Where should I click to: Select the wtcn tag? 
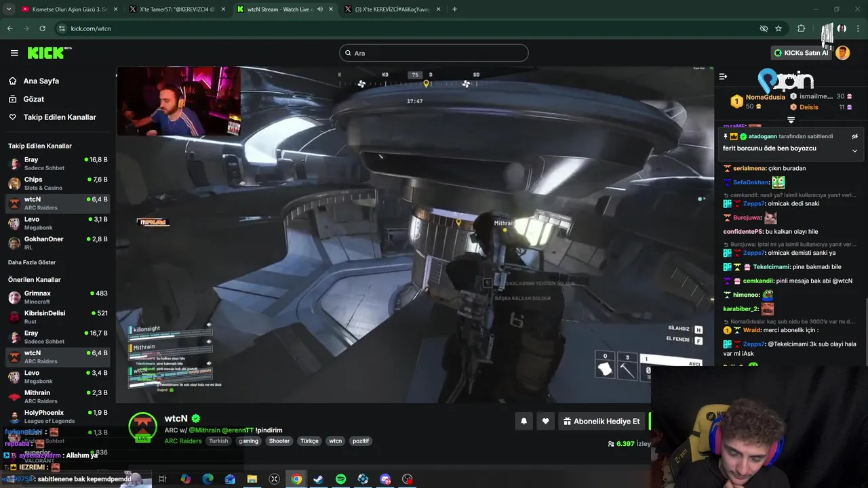[x=336, y=441]
